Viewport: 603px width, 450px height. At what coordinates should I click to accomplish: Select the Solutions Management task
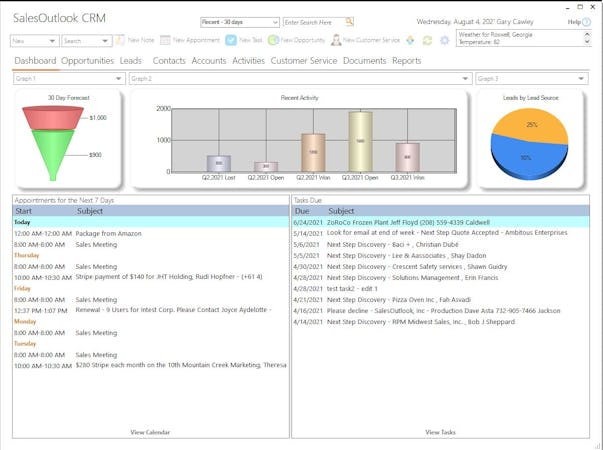click(x=440, y=278)
